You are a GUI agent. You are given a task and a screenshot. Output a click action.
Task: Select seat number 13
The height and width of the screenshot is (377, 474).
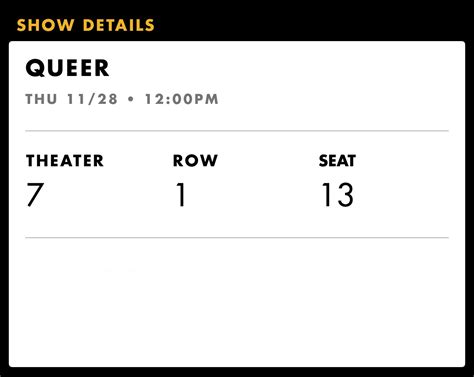[337, 195]
